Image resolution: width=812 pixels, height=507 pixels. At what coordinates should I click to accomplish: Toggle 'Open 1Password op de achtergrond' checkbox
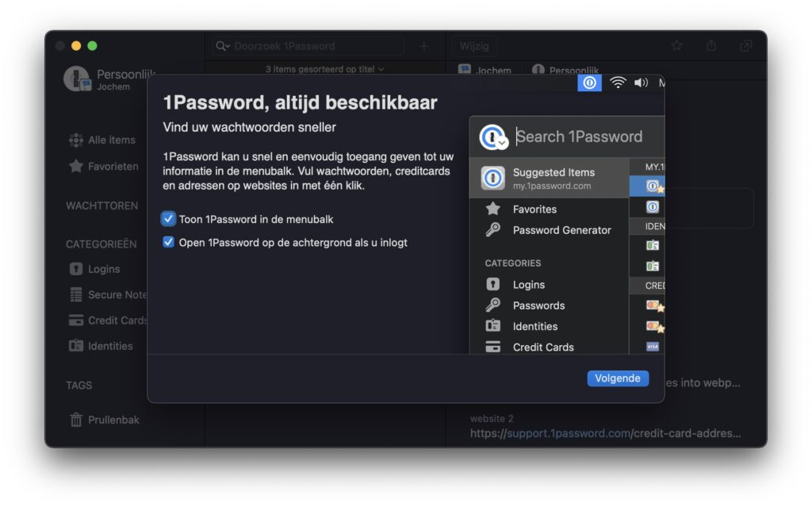click(x=168, y=242)
